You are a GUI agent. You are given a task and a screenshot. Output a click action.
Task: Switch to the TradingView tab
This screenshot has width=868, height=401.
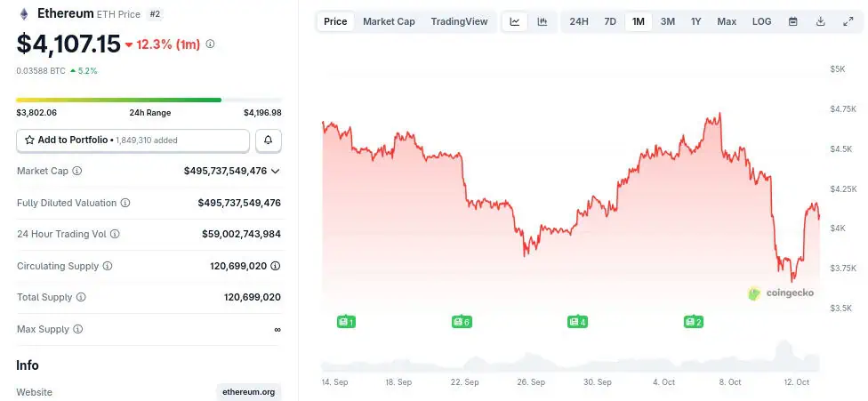pyautogui.click(x=459, y=21)
